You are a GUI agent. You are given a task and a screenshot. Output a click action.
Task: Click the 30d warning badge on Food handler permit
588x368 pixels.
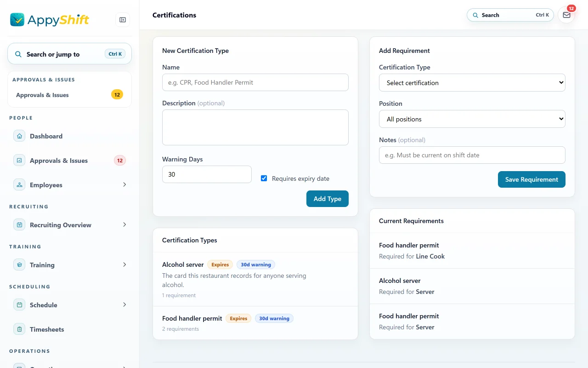(274, 318)
